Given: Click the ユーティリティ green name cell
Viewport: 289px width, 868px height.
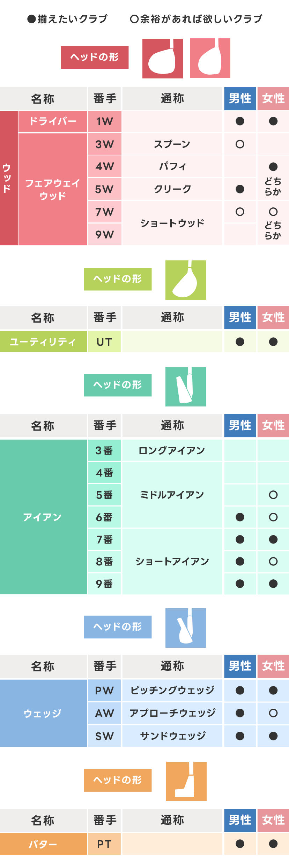Looking at the screenshot, I should coord(43,342).
